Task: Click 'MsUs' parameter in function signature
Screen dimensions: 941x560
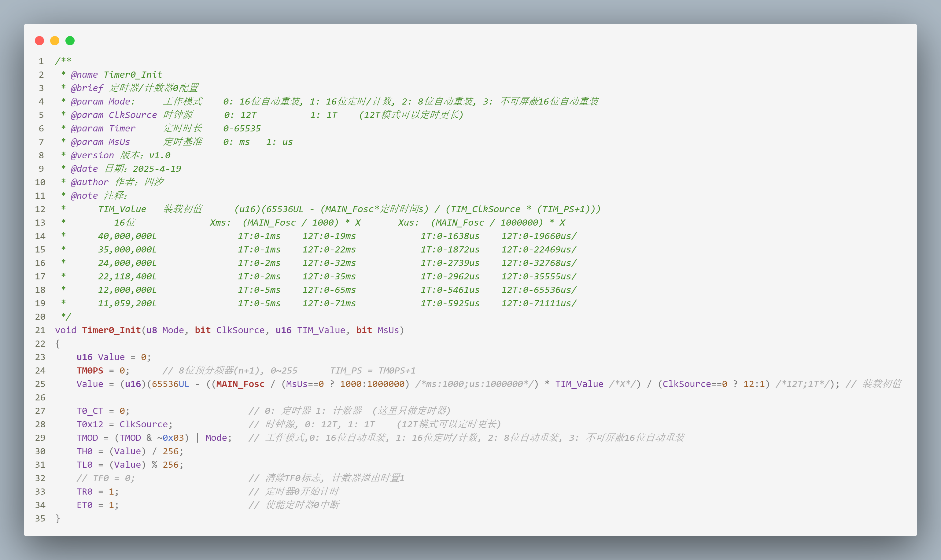Action: [x=388, y=330]
